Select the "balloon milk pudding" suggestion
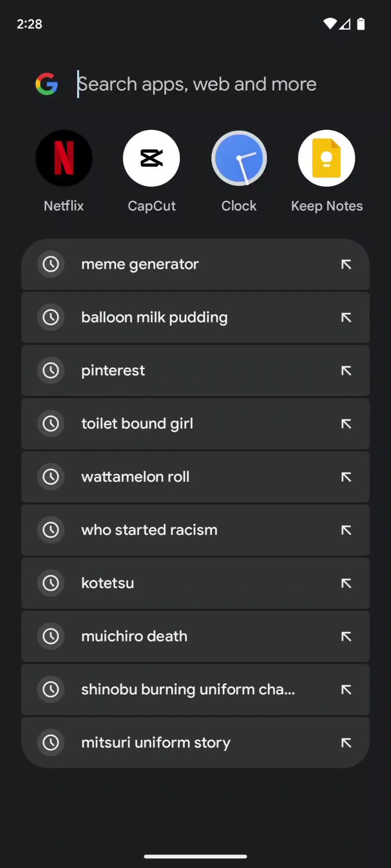391x868 pixels. click(154, 317)
